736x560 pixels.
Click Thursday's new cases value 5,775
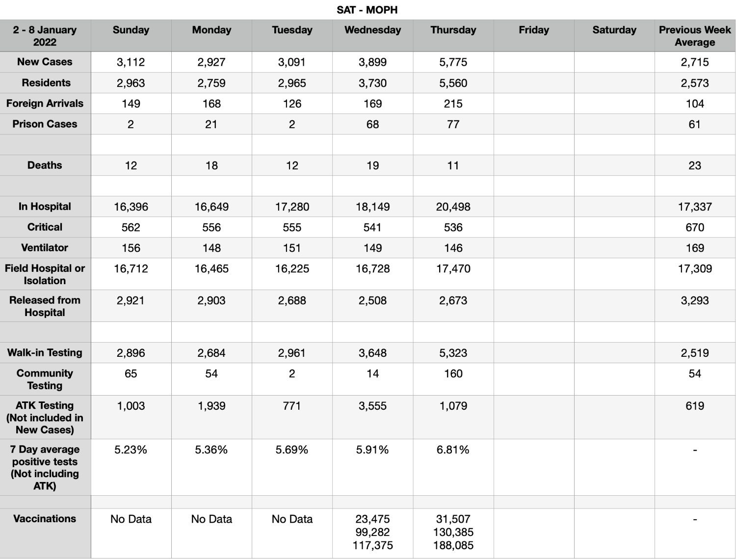(x=453, y=62)
